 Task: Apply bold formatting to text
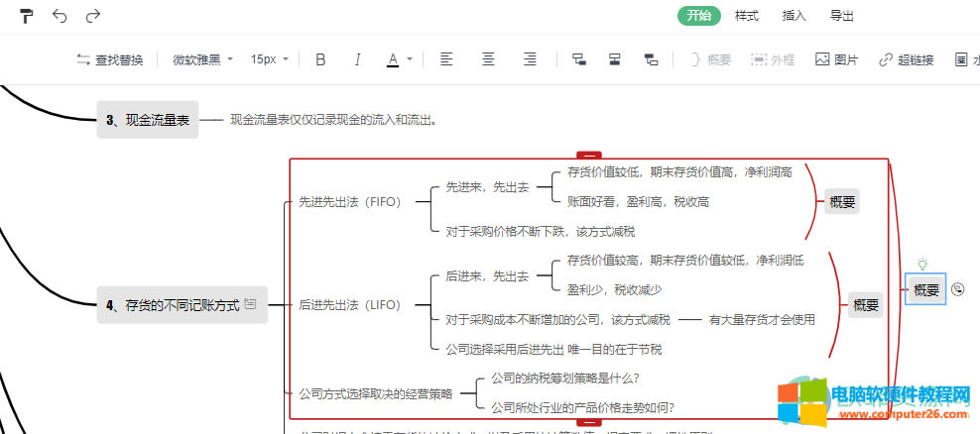tap(320, 59)
